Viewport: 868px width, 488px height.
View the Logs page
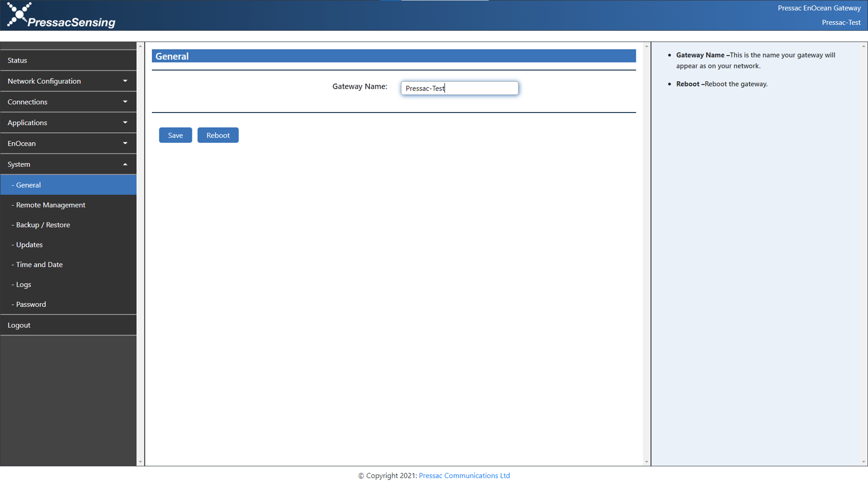click(x=23, y=285)
